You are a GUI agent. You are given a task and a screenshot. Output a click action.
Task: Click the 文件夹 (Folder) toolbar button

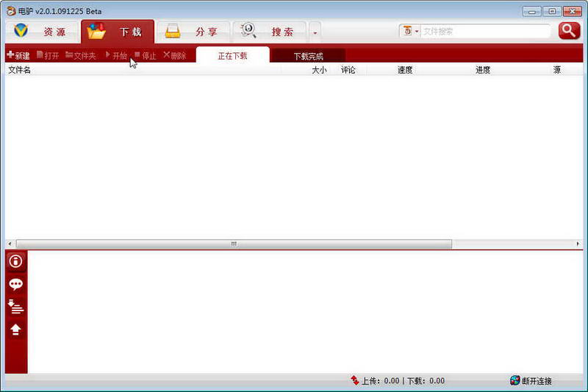[81, 55]
